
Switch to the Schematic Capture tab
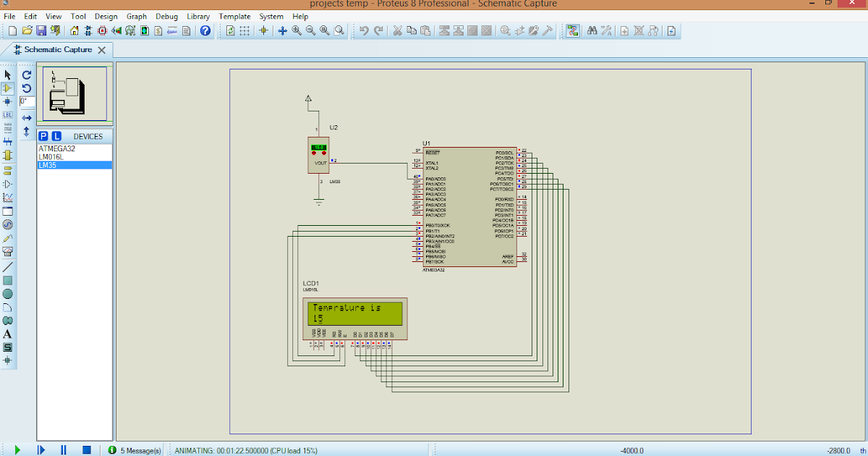click(58, 50)
